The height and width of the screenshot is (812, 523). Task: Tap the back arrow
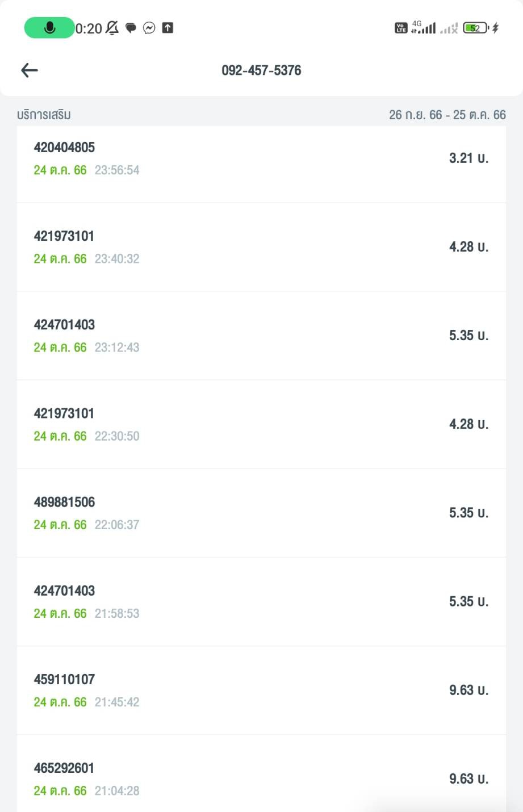pyautogui.click(x=30, y=70)
